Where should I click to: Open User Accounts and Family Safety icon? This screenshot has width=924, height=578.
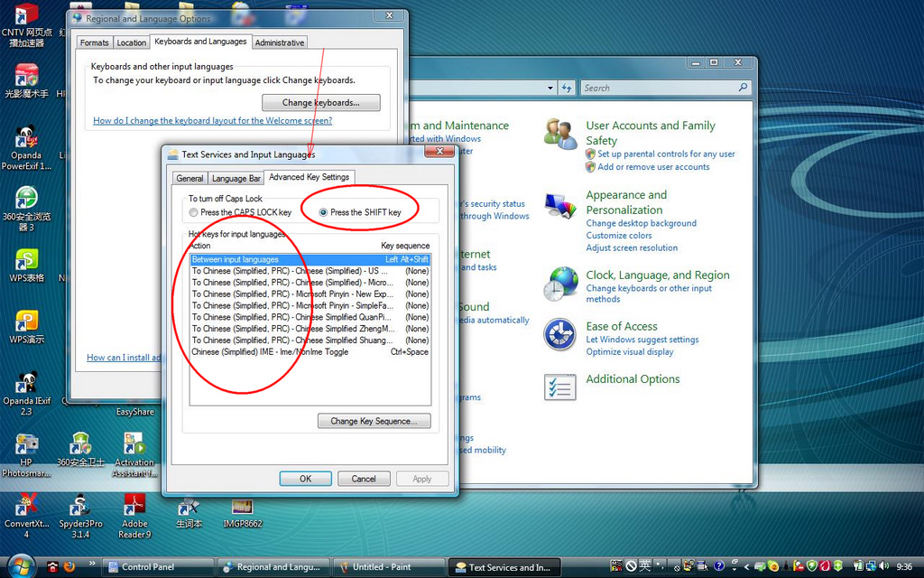[559, 134]
